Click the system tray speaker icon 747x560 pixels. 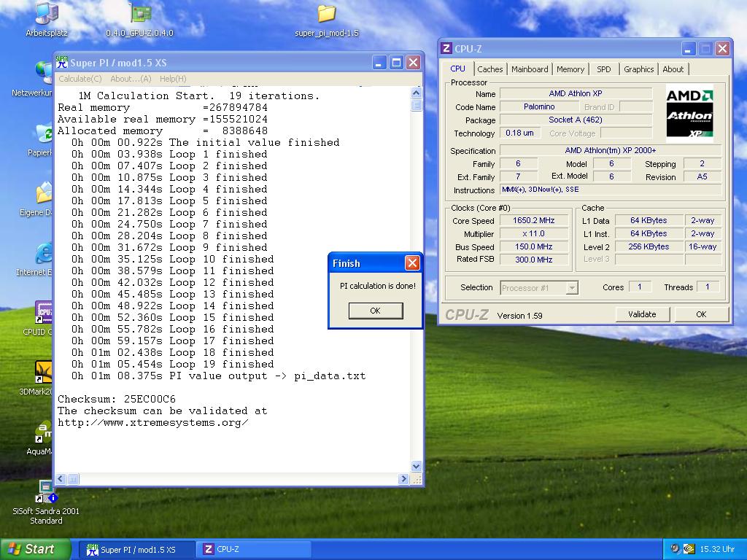(x=676, y=549)
